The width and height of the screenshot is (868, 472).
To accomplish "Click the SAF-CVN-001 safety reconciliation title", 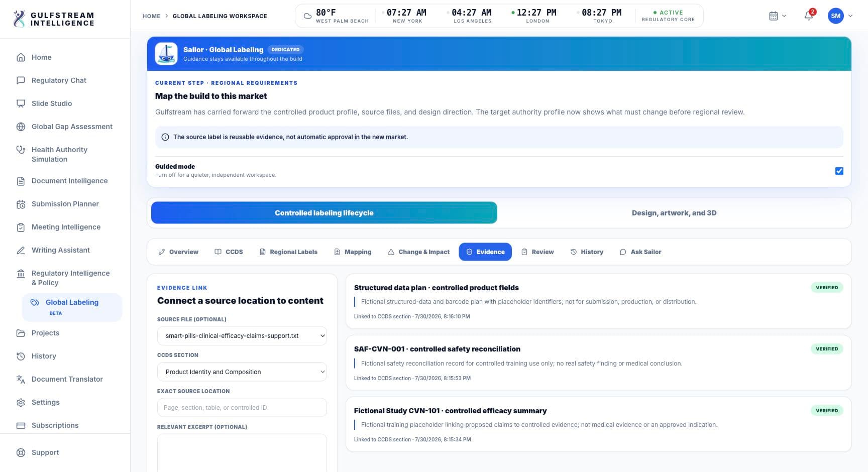I will click(437, 349).
